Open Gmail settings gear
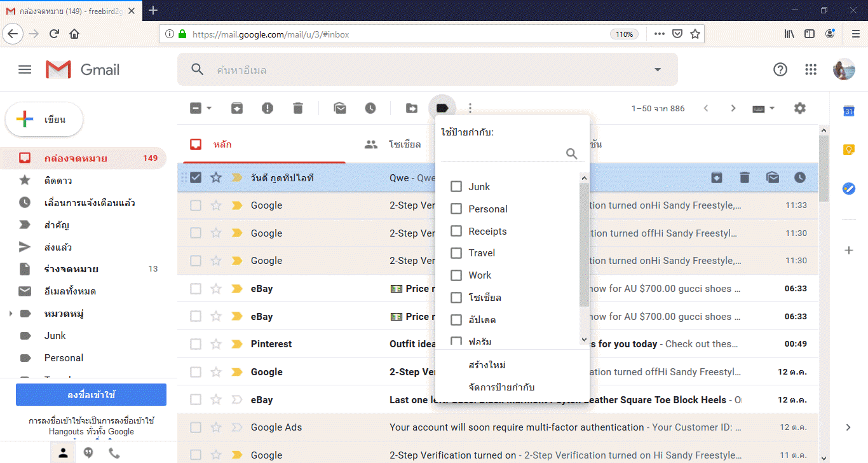Viewport: 868px width, 463px height. click(x=800, y=108)
